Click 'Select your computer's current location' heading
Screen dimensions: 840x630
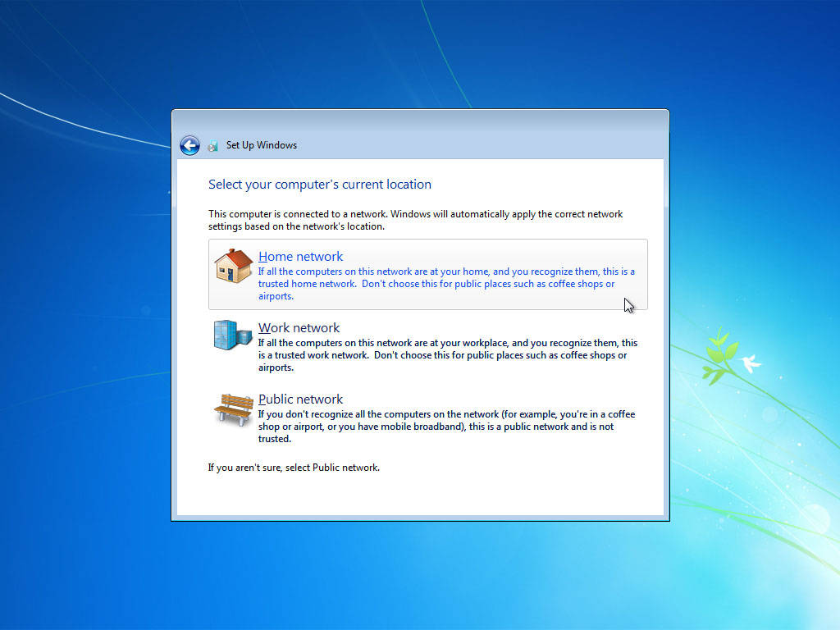[x=320, y=185]
